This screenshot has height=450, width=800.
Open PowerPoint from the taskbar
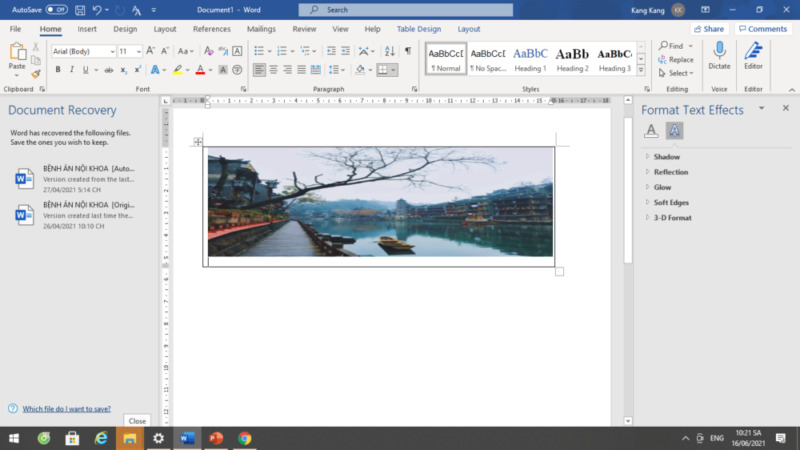point(216,438)
